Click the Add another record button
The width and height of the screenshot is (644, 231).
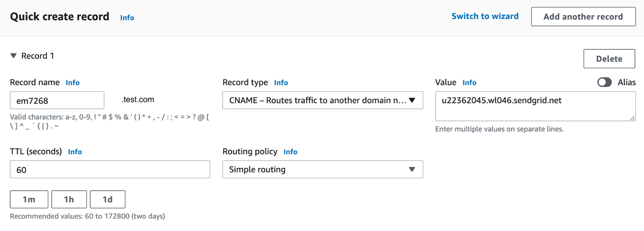pyautogui.click(x=583, y=17)
